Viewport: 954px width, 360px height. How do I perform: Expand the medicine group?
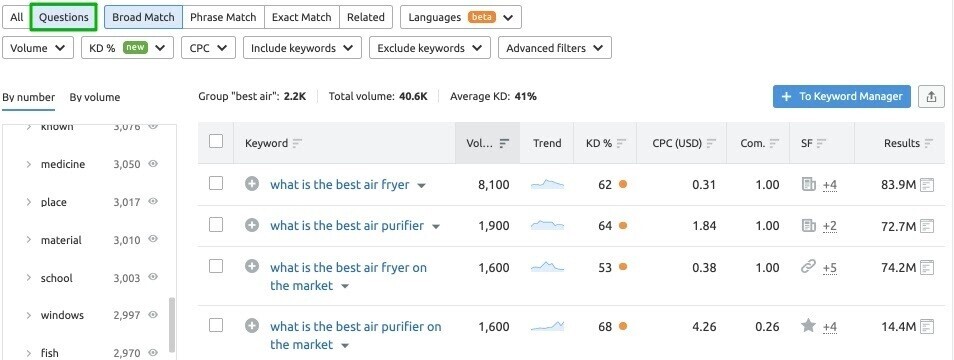(29, 164)
